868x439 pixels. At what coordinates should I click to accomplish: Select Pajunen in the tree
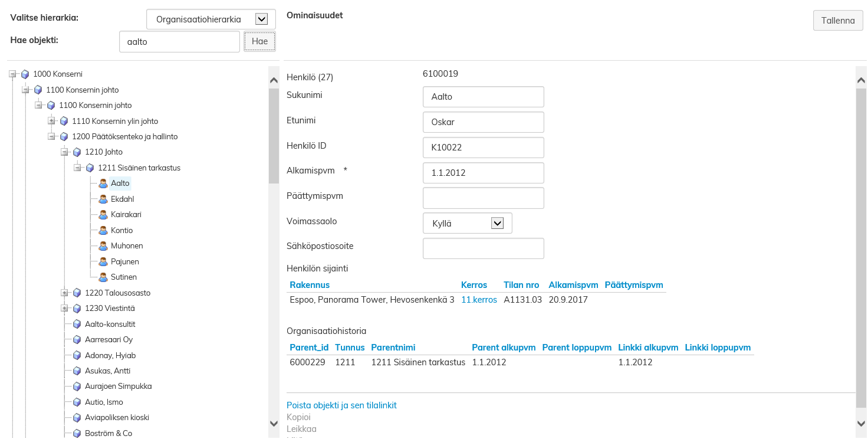click(x=124, y=261)
